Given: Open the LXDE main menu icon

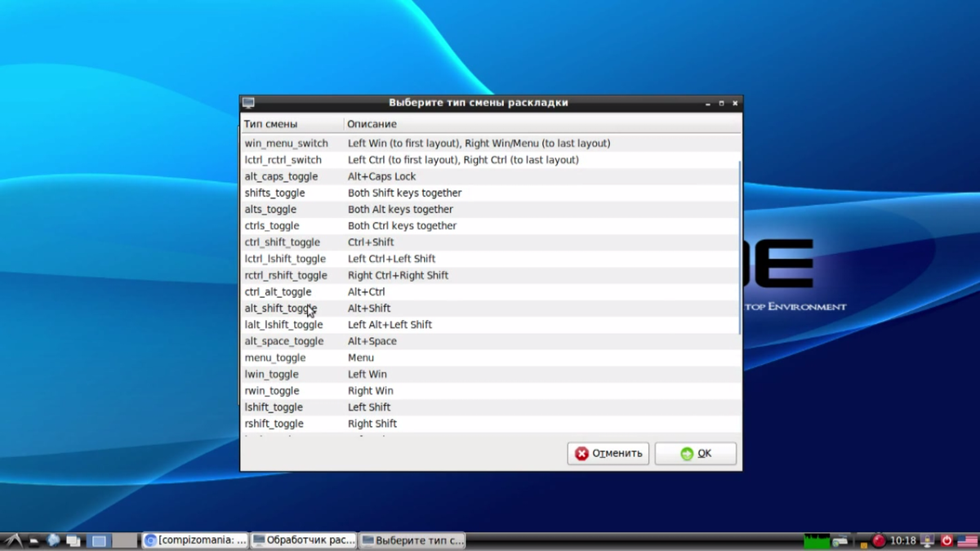Looking at the screenshot, I should 12,540.
